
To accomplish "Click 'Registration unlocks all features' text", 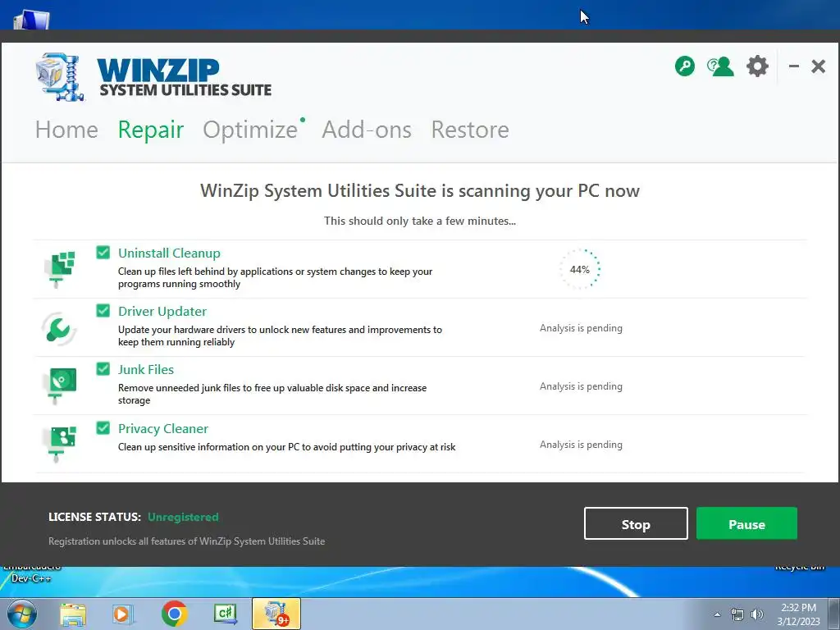I will point(186,541).
